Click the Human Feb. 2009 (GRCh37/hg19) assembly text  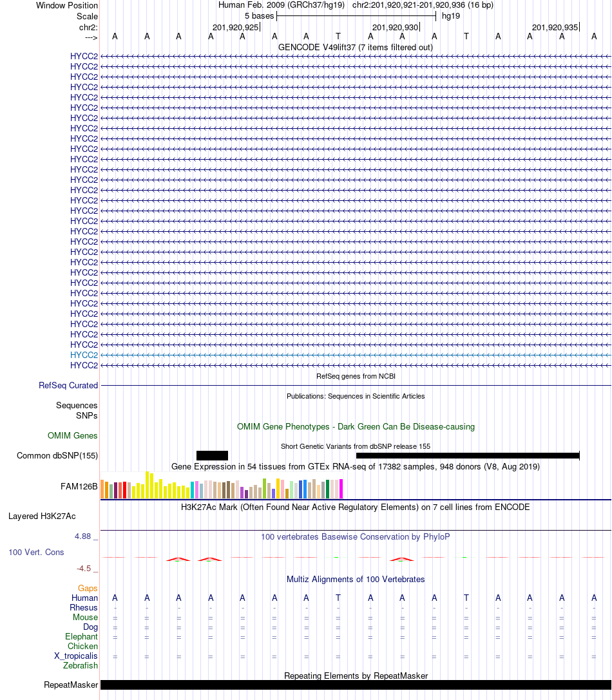point(282,5)
